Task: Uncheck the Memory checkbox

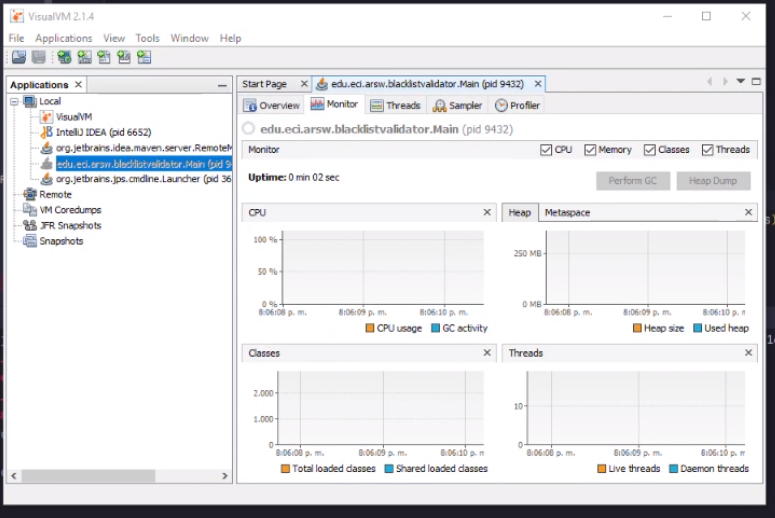Action: click(590, 150)
